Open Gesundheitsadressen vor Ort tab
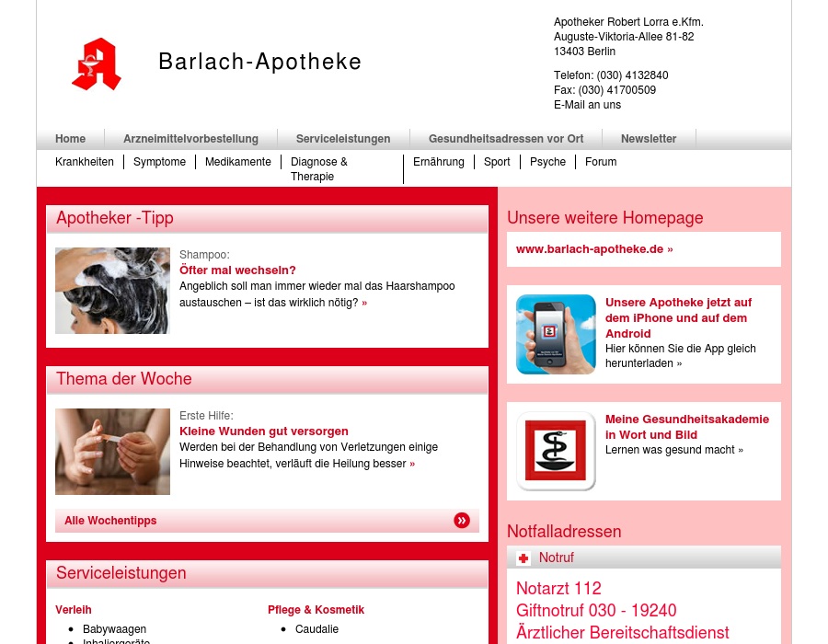Screen dimensions: 828x644 [x=506, y=139]
